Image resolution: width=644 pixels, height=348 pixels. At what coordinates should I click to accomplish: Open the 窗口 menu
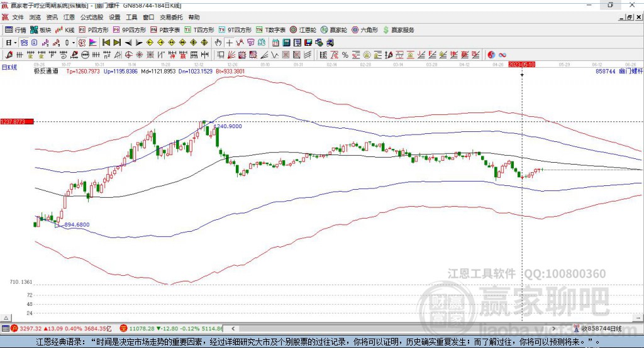[148, 17]
